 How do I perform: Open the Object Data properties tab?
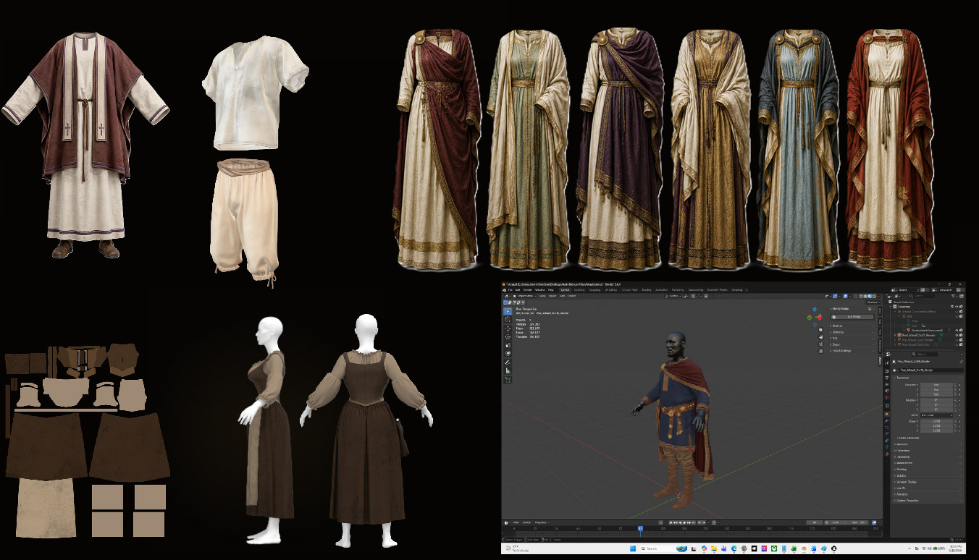(x=887, y=447)
